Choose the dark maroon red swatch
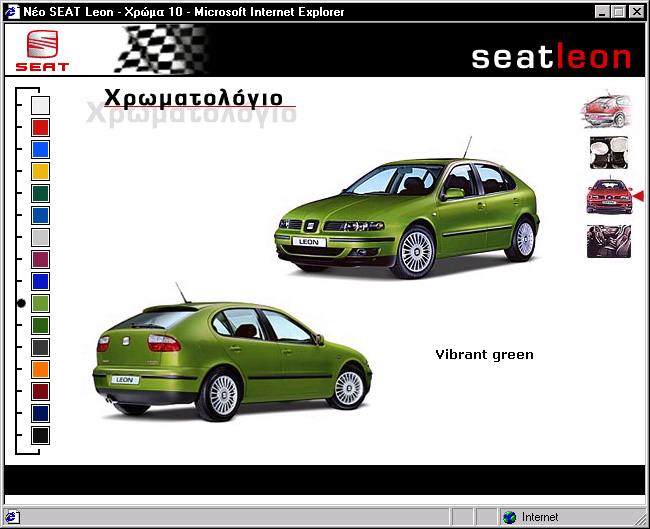 tap(40, 391)
